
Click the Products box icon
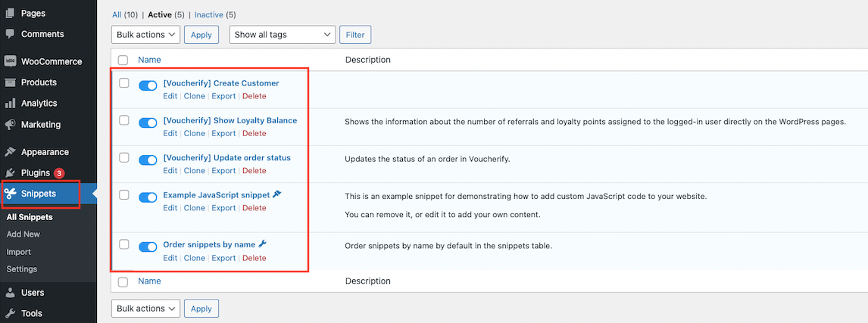(10, 82)
